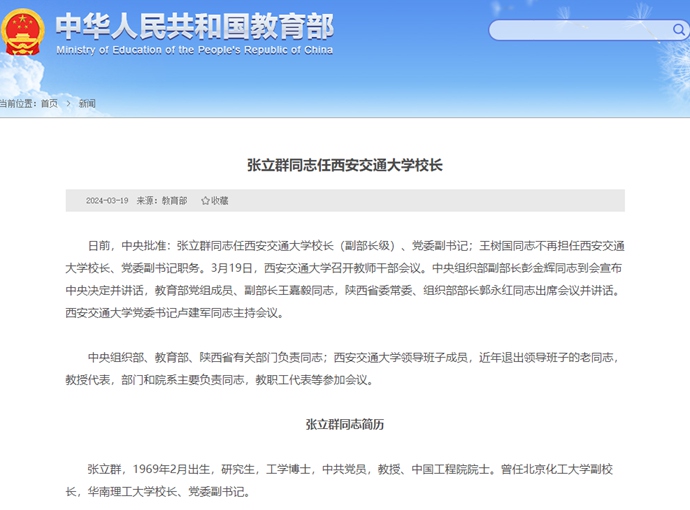
Task: Click the 中华人民共和国教育部 site title
Action: point(194,25)
